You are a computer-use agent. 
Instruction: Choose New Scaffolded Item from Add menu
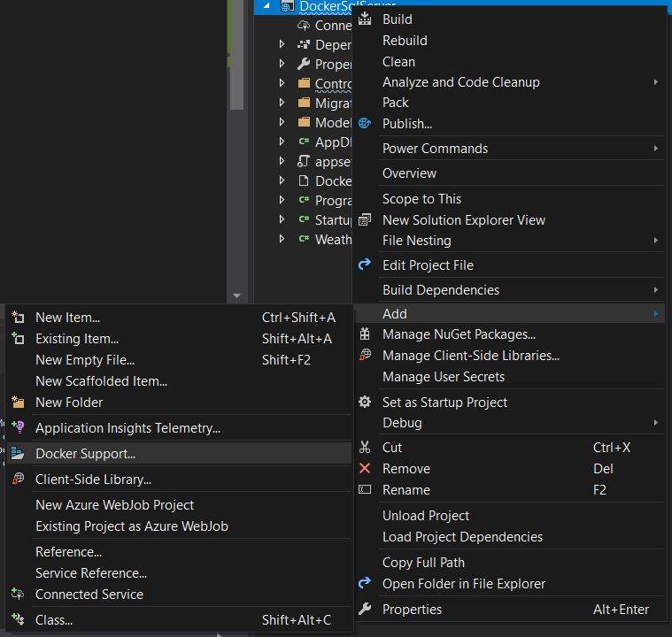point(101,381)
